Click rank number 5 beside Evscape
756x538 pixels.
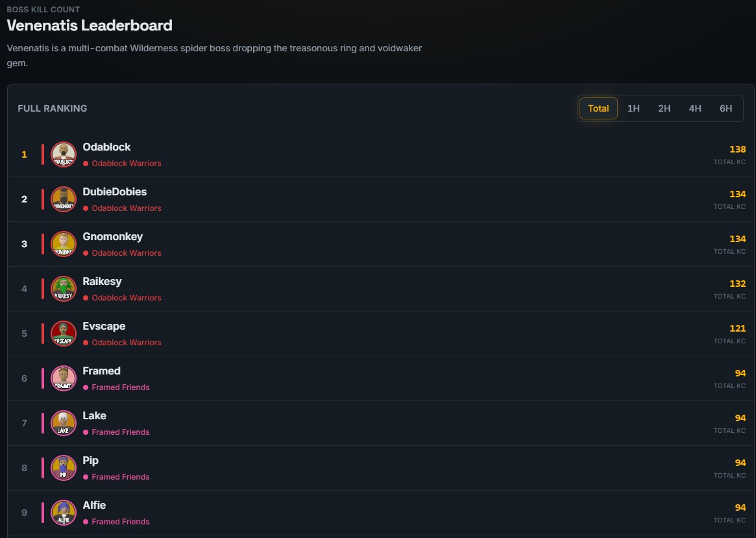click(x=24, y=334)
